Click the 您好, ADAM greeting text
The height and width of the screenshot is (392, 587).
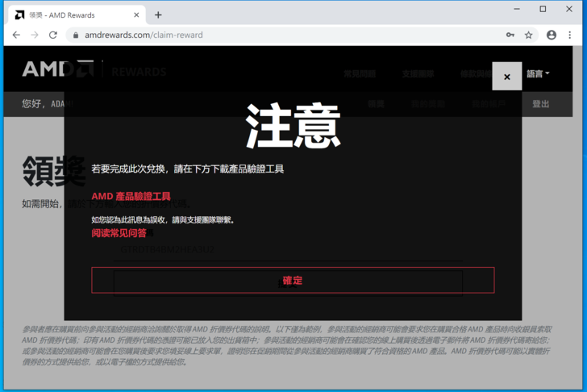tap(48, 104)
